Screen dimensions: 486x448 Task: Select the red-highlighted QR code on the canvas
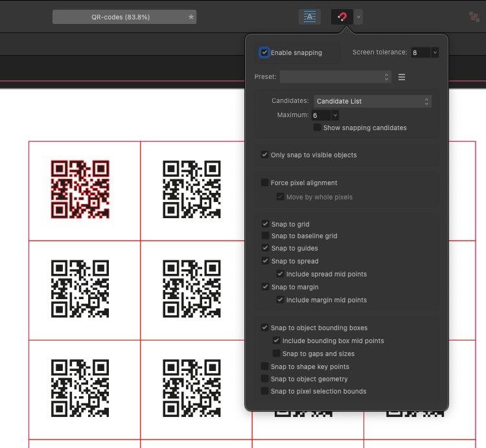(x=80, y=189)
